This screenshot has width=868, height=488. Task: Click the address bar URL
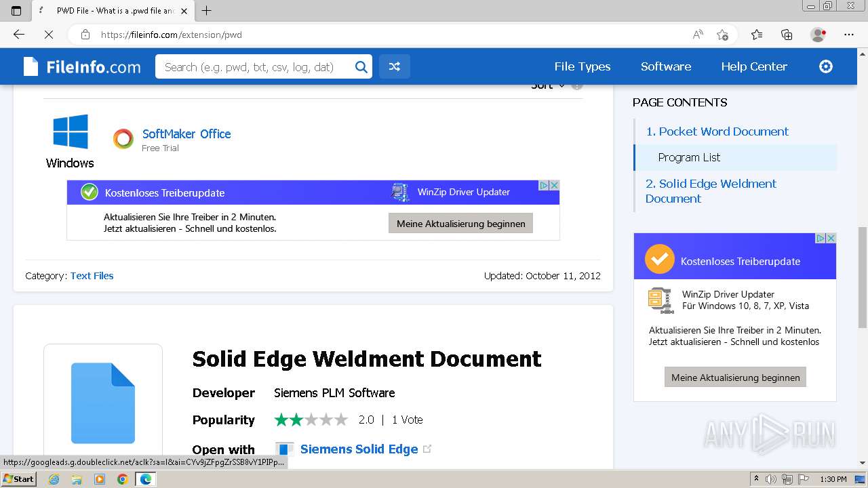tap(172, 35)
